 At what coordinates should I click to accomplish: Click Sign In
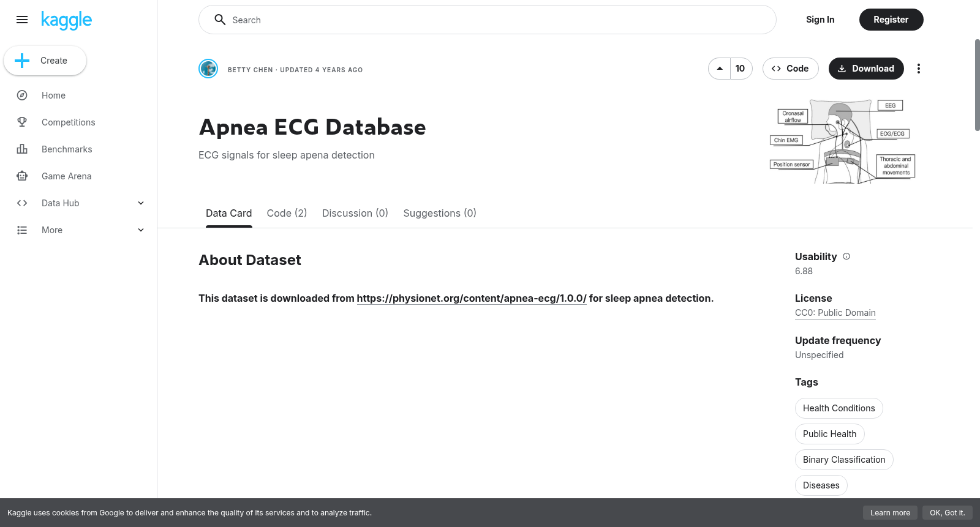click(820, 20)
